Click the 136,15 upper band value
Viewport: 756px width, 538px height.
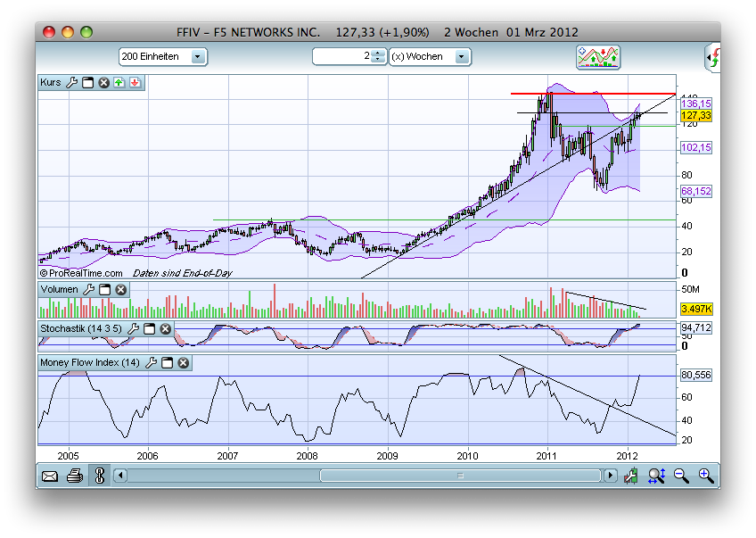point(695,103)
